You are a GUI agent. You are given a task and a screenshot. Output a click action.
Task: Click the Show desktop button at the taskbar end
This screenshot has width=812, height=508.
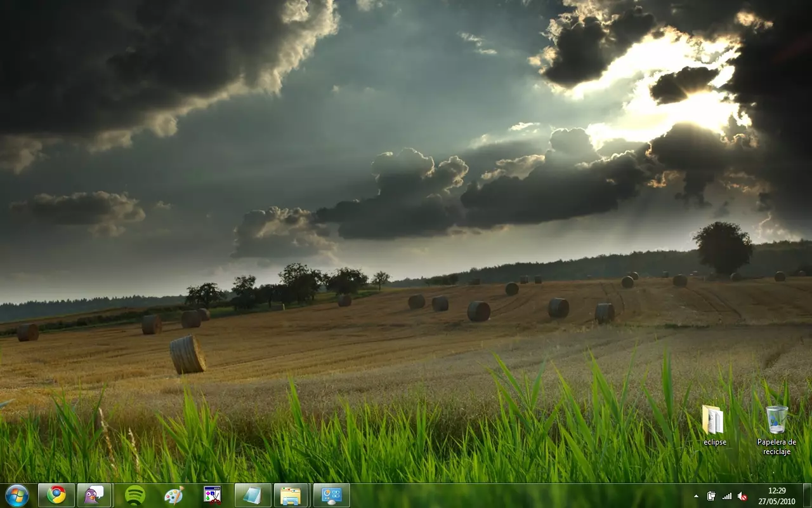pos(807,495)
